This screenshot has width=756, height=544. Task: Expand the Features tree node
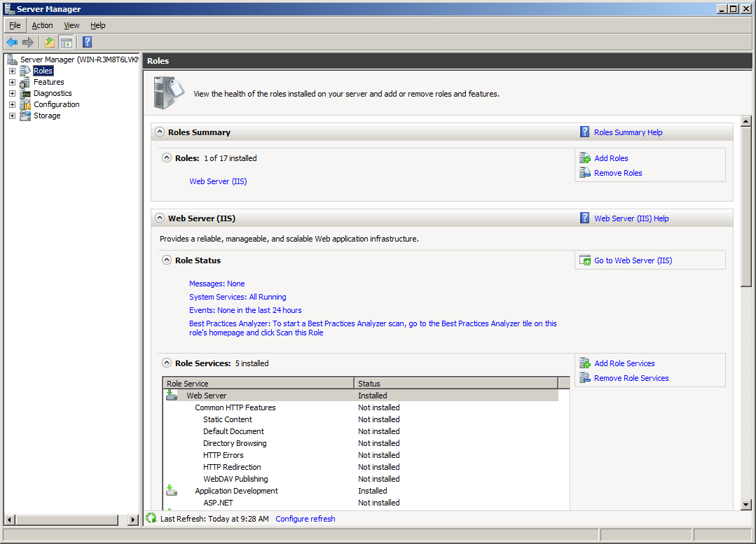[x=12, y=82]
